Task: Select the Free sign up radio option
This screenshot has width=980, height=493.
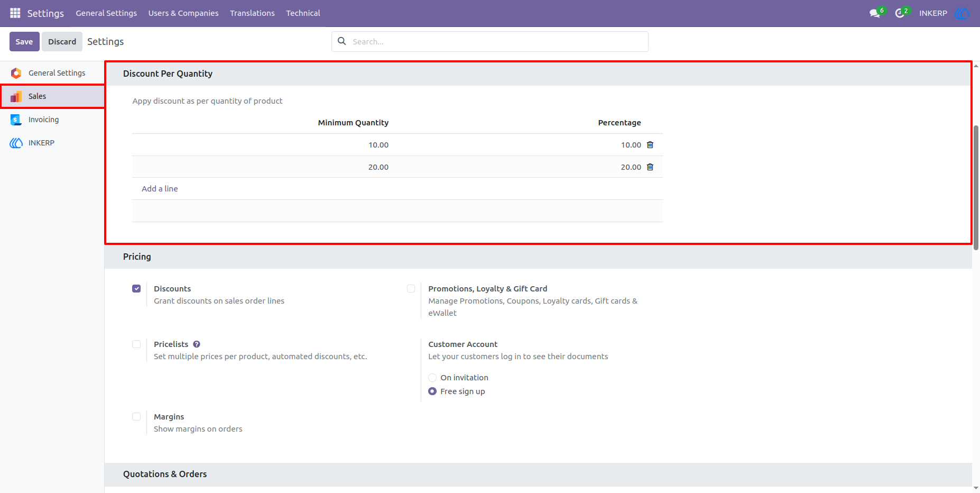Action: coord(432,391)
